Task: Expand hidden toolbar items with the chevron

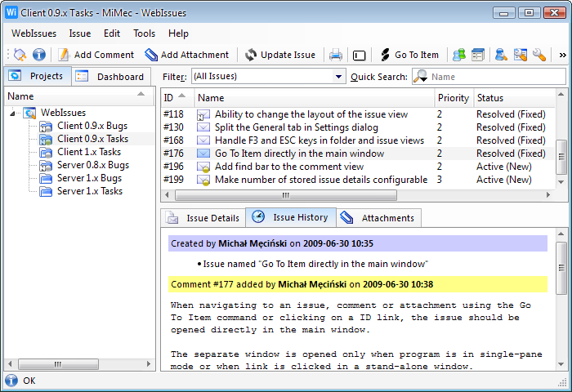Action: tap(562, 55)
